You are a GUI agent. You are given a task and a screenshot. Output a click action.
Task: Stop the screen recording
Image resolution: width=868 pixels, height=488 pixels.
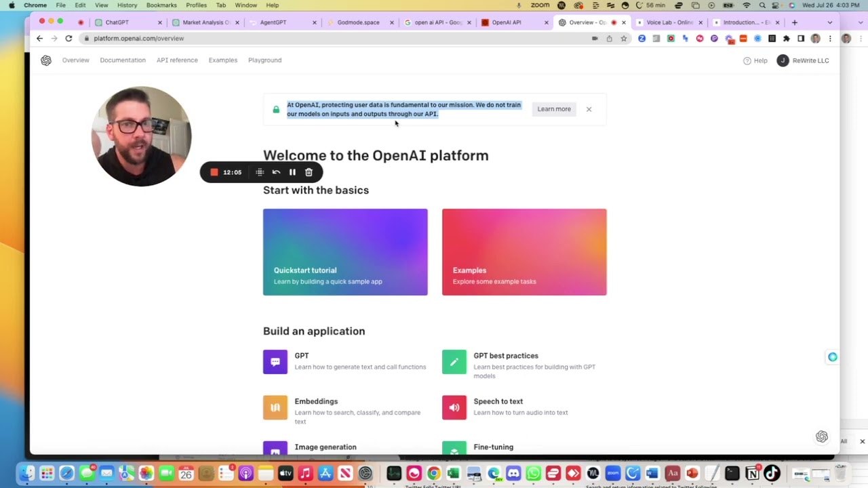pos(214,172)
